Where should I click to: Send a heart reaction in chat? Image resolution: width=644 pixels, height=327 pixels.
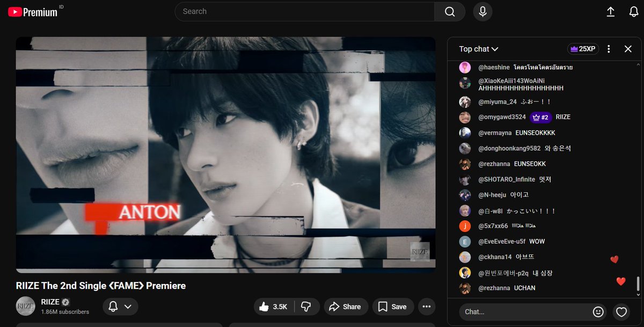(621, 311)
